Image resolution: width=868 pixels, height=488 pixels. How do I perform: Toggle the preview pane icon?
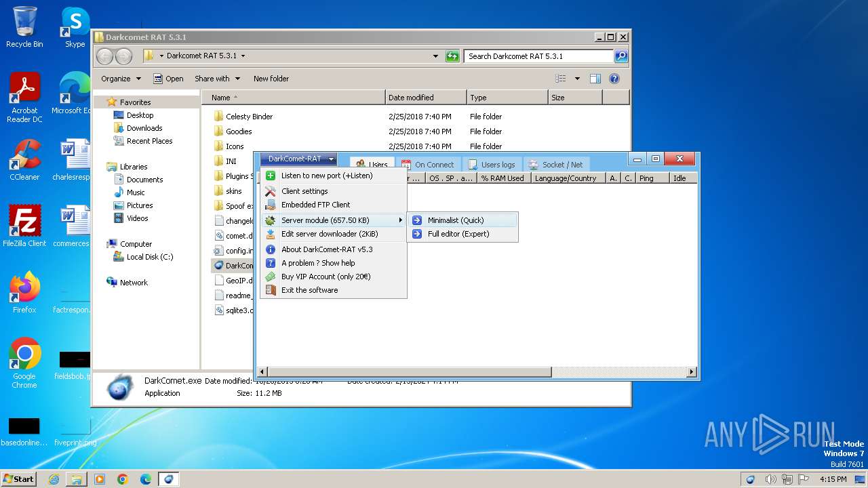(595, 79)
